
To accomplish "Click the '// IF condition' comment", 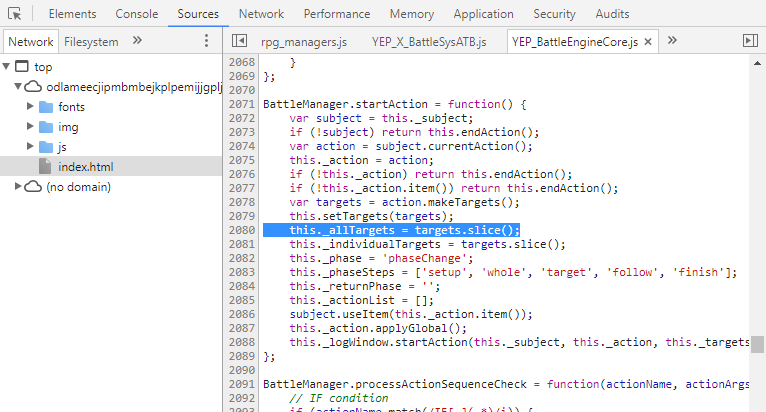I will tap(339, 398).
